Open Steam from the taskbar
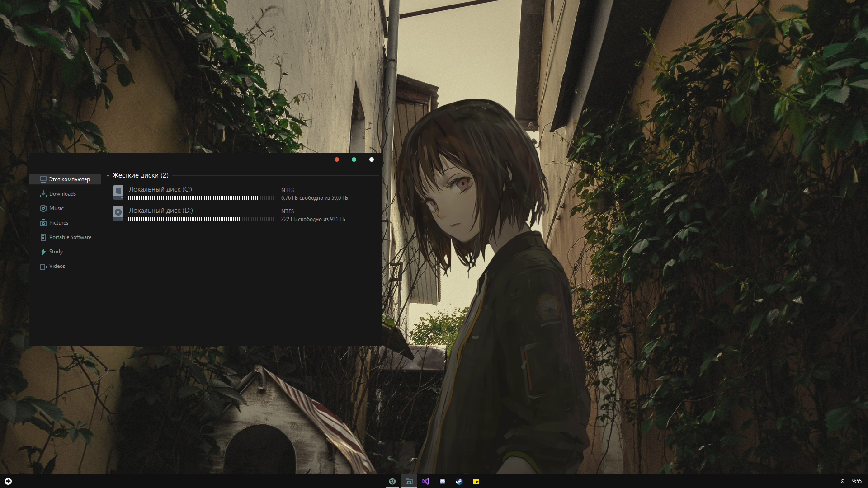Screen dimensions: 868x488 [459, 481]
